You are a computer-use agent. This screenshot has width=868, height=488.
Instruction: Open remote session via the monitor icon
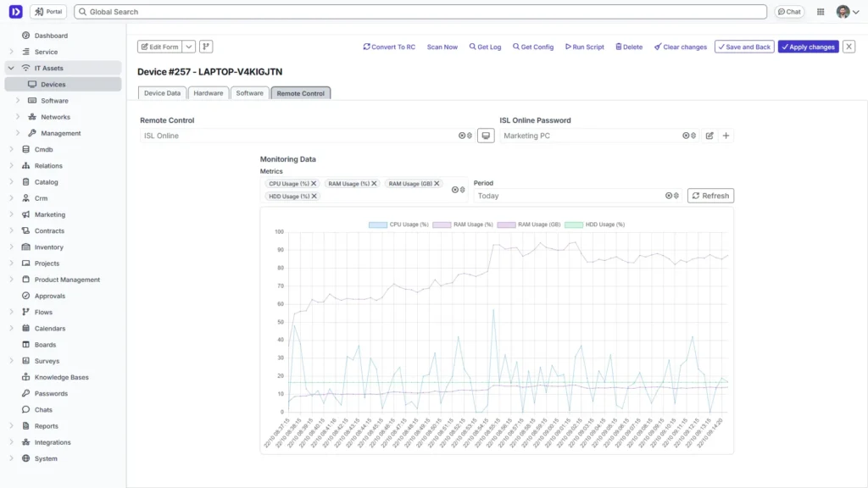click(x=486, y=135)
